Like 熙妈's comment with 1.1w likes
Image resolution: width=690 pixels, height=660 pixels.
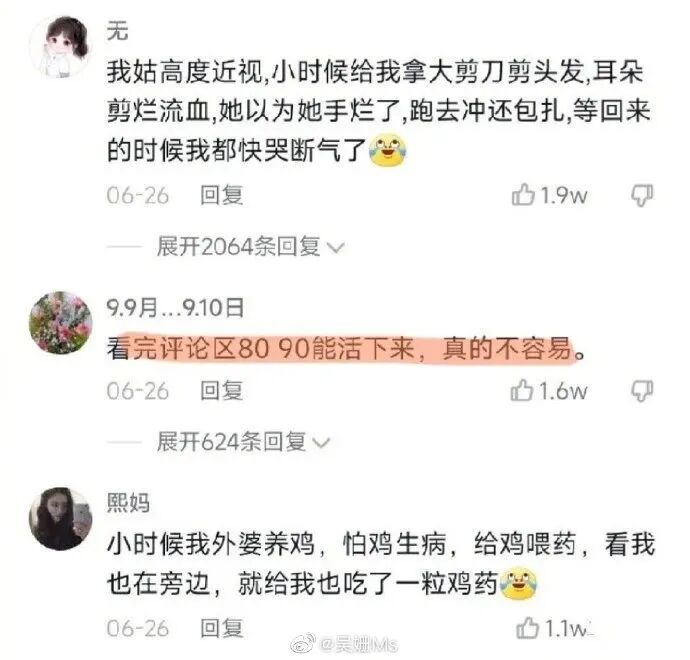(528, 627)
